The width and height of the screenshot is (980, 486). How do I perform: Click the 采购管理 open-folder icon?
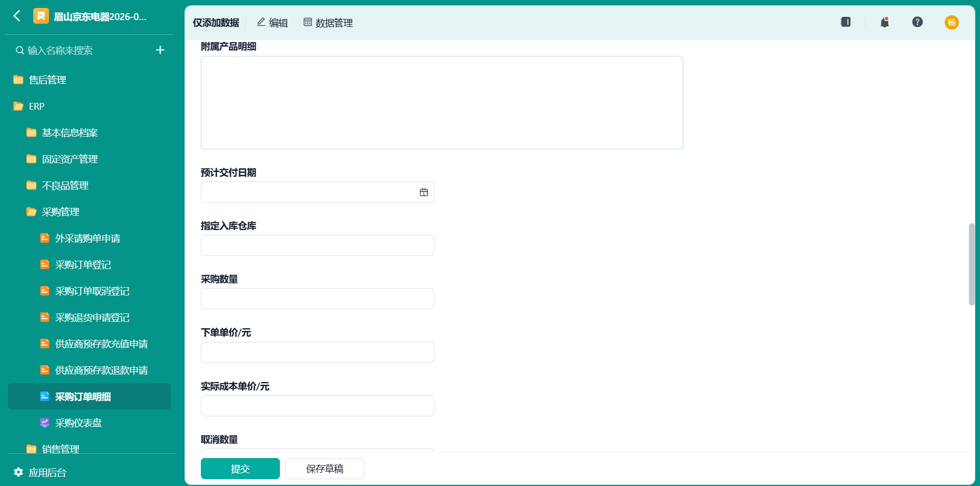[x=32, y=212]
